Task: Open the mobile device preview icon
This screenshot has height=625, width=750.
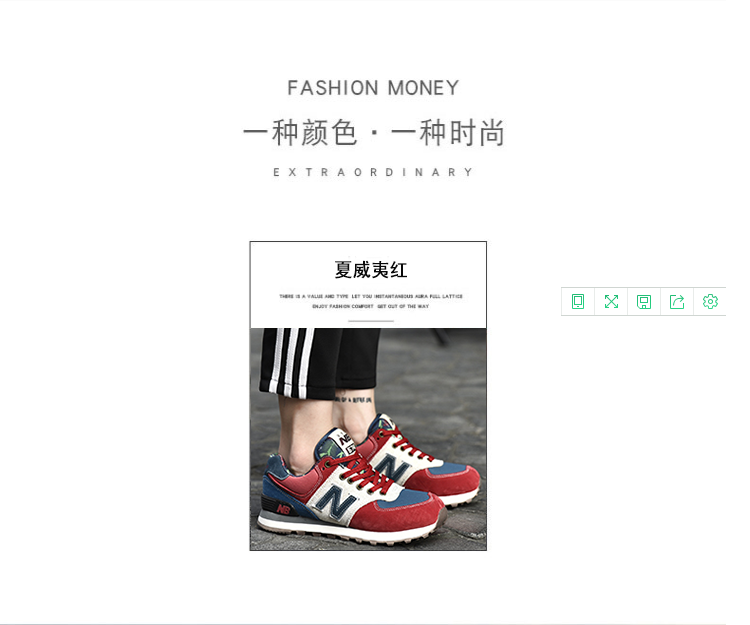Action: pyautogui.click(x=578, y=302)
